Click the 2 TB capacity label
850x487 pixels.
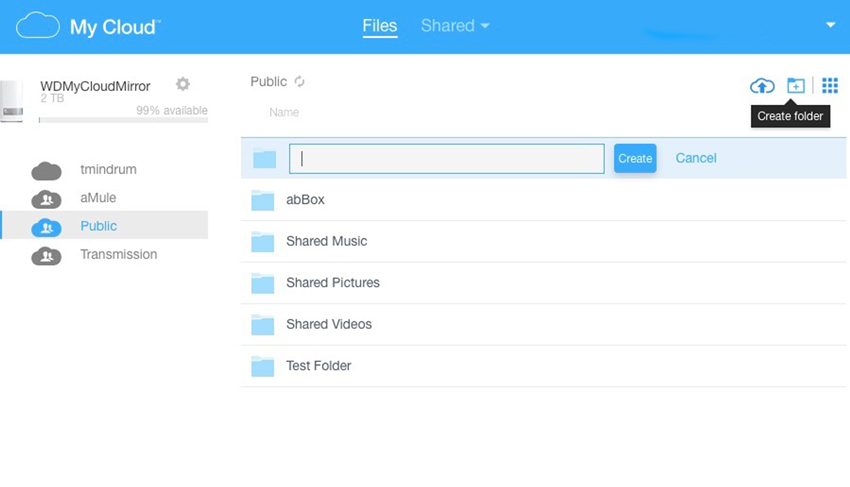tap(52, 98)
